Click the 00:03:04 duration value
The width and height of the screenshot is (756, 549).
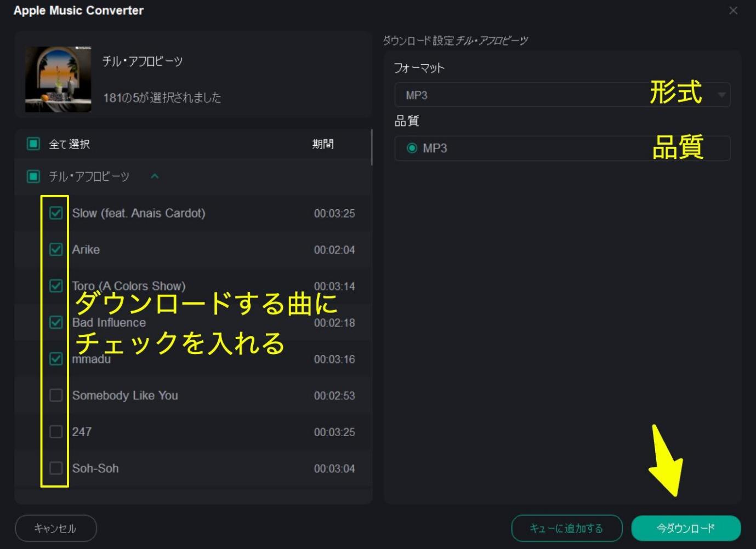(334, 468)
